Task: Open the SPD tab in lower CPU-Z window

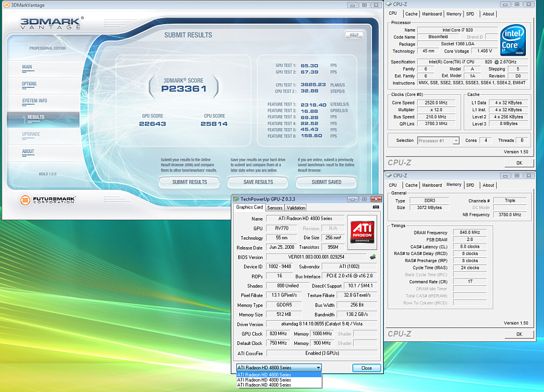Action: (470, 185)
